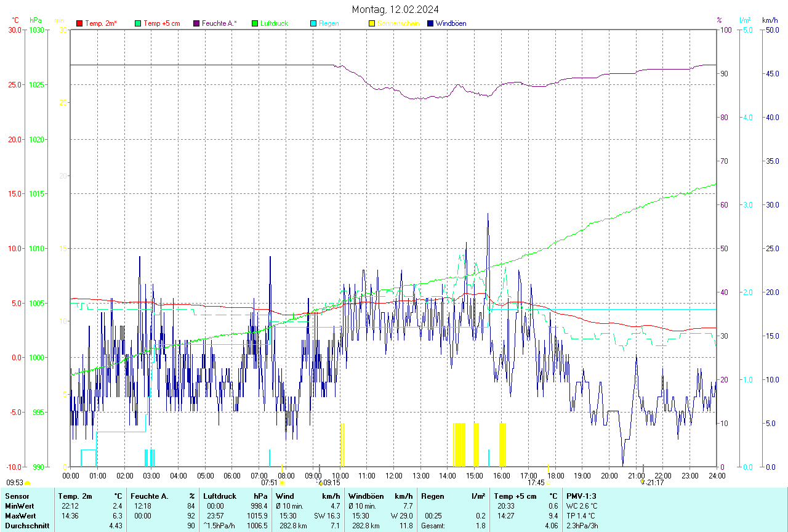The height and width of the screenshot is (532, 788).
Task: Click the '%' axis unit label at the top right
Action: click(719, 20)
